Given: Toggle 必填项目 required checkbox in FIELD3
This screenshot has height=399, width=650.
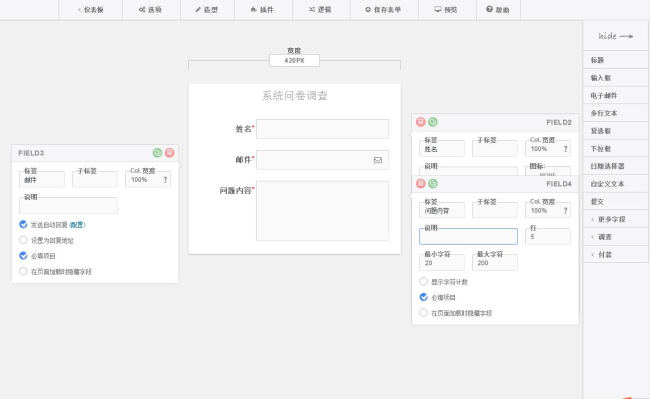Looking at the screenshot, I should 23,256.
